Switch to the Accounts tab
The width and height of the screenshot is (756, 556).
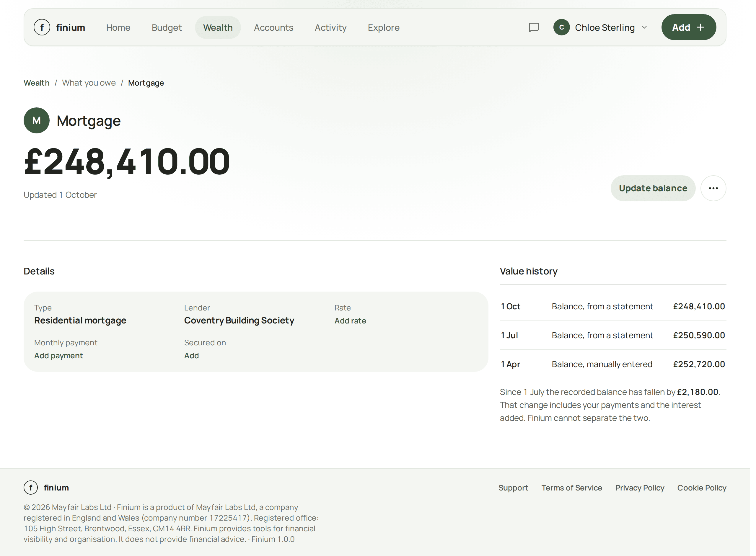[273, 28]
